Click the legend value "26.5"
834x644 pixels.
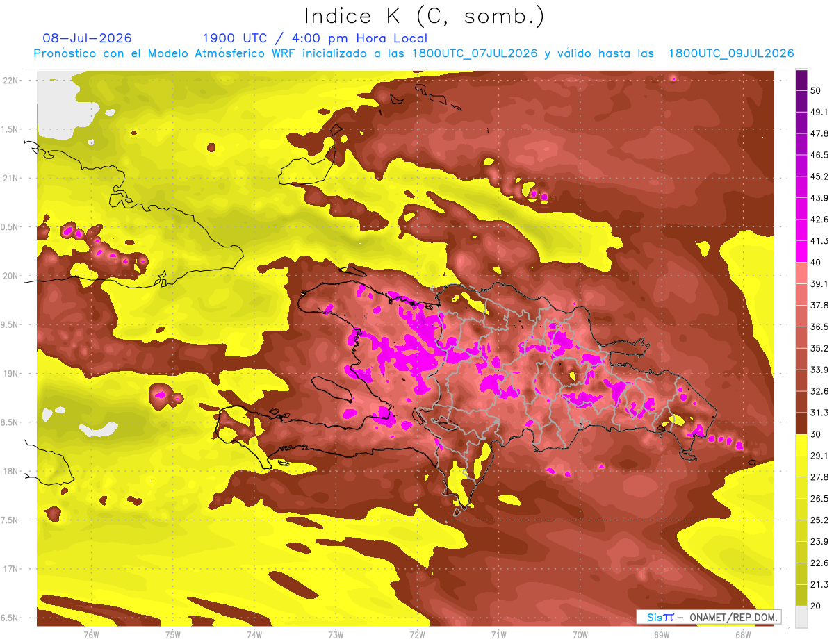coord(819,498)
